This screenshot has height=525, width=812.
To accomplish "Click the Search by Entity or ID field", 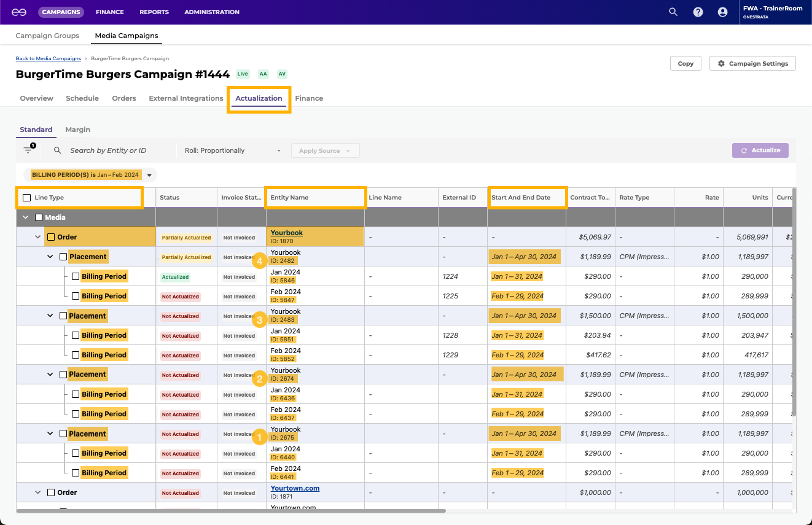I will tap(108, 150).
